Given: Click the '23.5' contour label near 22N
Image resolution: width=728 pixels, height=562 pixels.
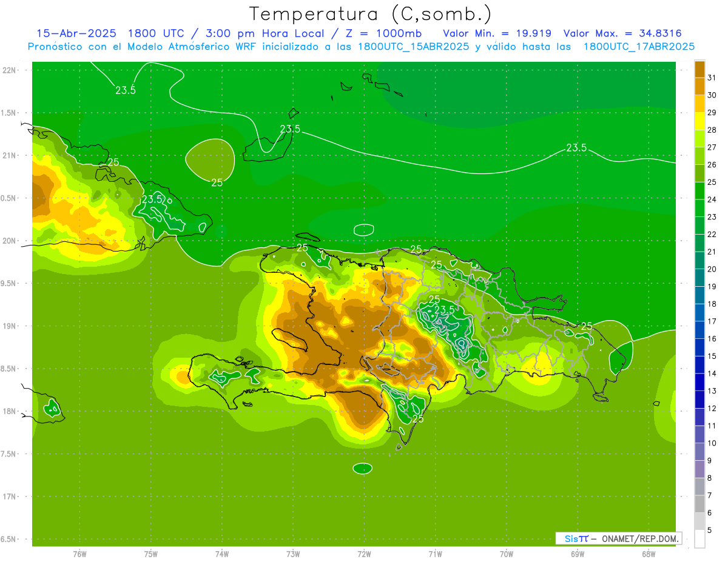Looking at the screenshot, I should pos(126,90).
